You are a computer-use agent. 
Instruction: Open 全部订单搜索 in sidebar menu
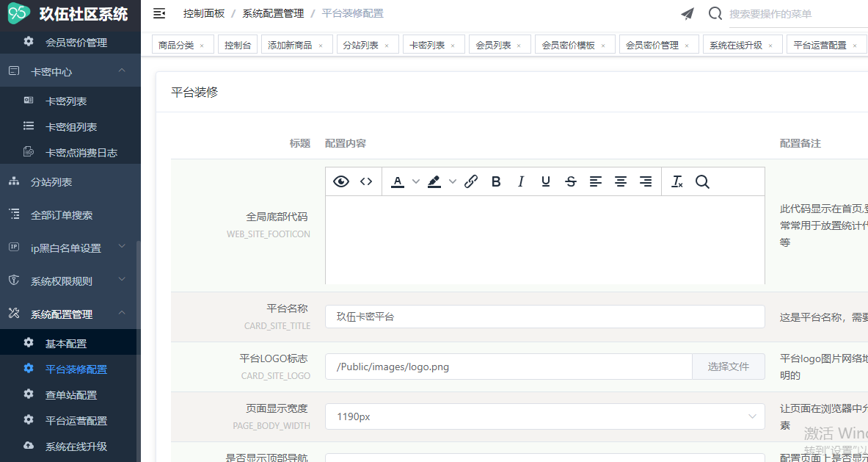[x=70, y=215]
